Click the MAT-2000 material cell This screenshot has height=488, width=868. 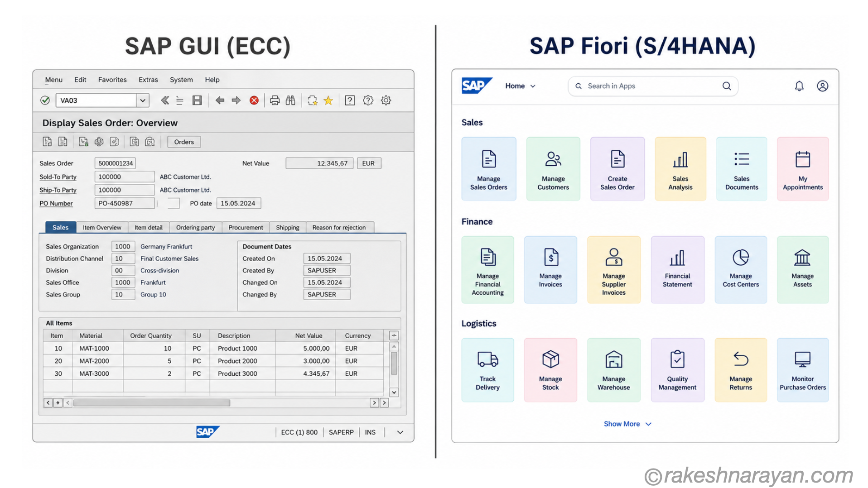coord(97,361)
